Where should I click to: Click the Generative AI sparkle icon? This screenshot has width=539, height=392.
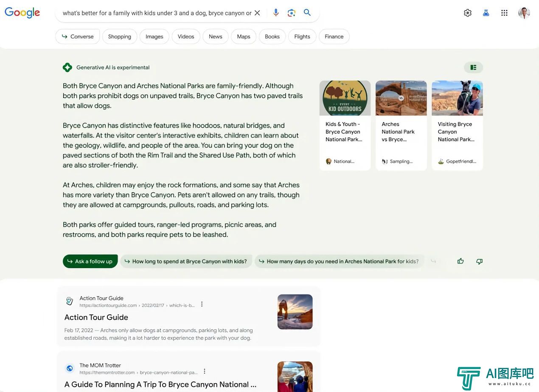(x=67, y=67)
